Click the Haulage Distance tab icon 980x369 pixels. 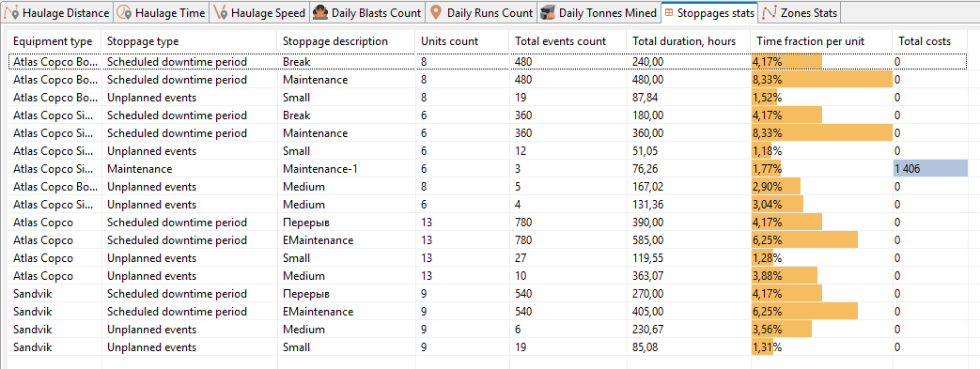click(12, 12)
